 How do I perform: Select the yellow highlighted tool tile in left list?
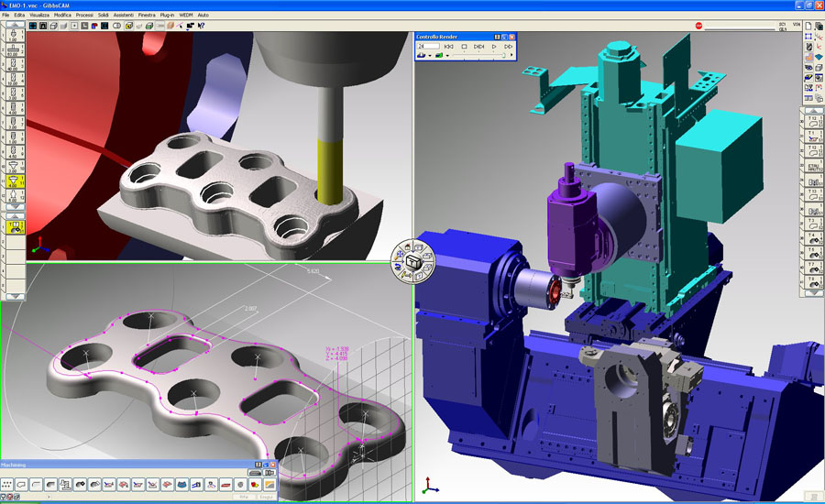tap(15, 181)
